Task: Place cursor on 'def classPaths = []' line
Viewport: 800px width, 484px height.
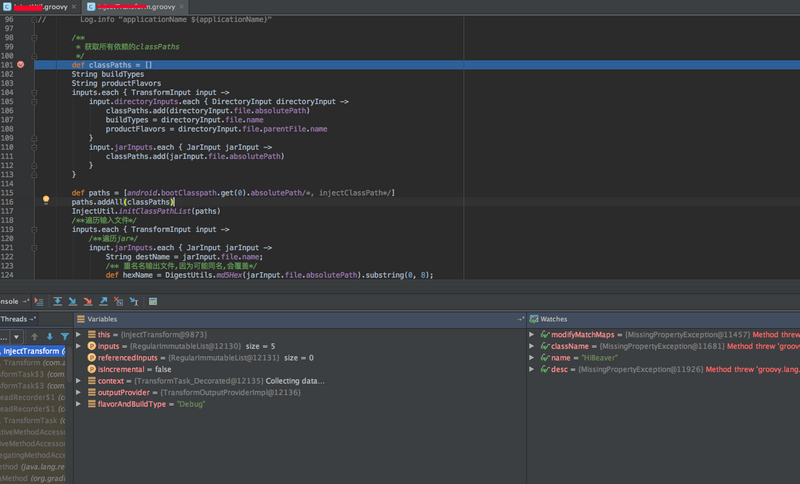Action: (112, 65)
